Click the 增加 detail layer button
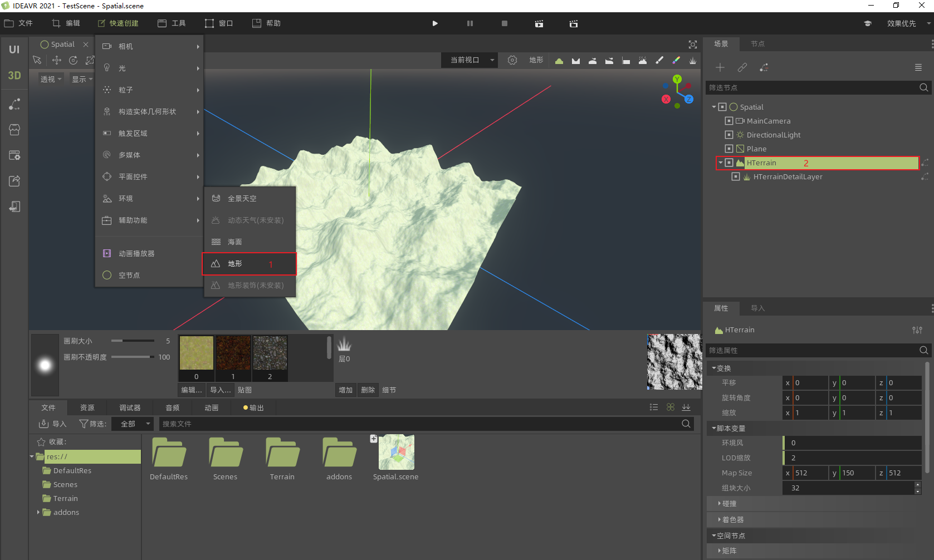 point(346,390)
